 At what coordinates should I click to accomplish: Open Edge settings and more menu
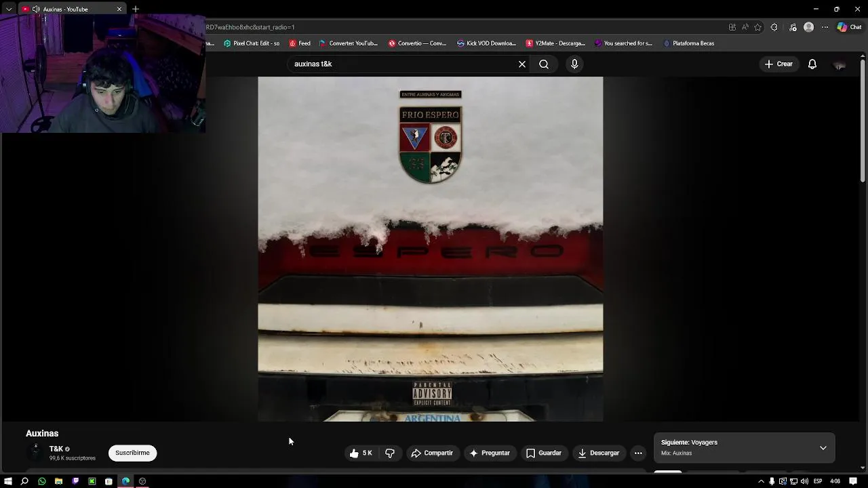tap(825, 27)
